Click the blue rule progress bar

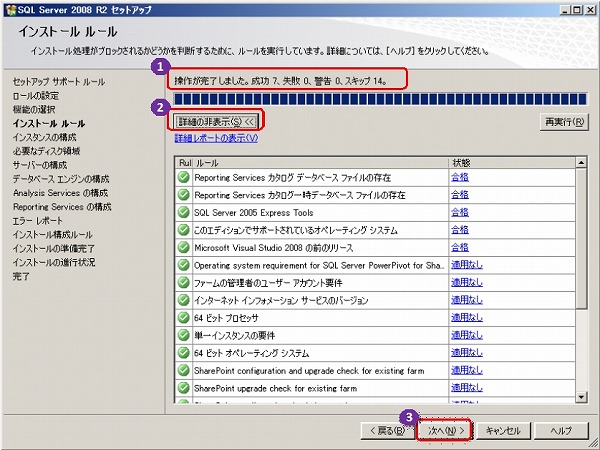tap(380, 99)
